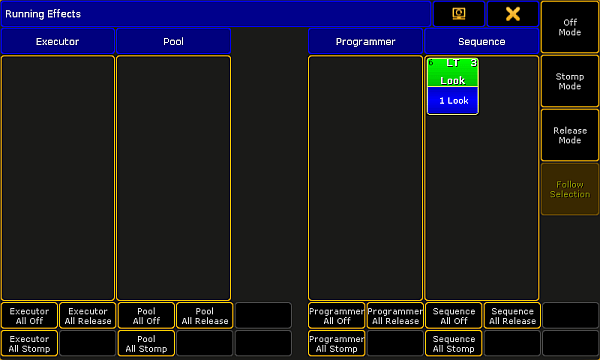The image size is (600, 360).
Task: Select the Sequence column header
Action: click(482, 41)
